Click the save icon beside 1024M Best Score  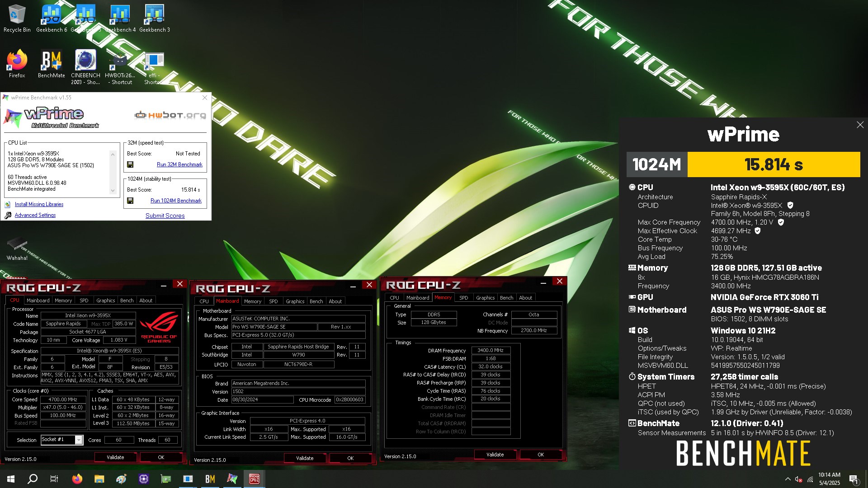130,201
